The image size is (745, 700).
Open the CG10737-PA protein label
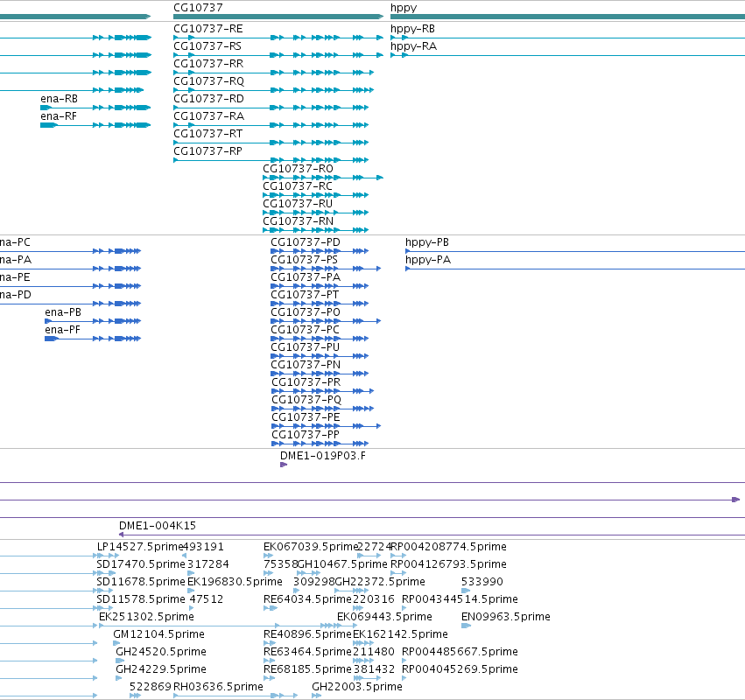click(x=306, y=277)
